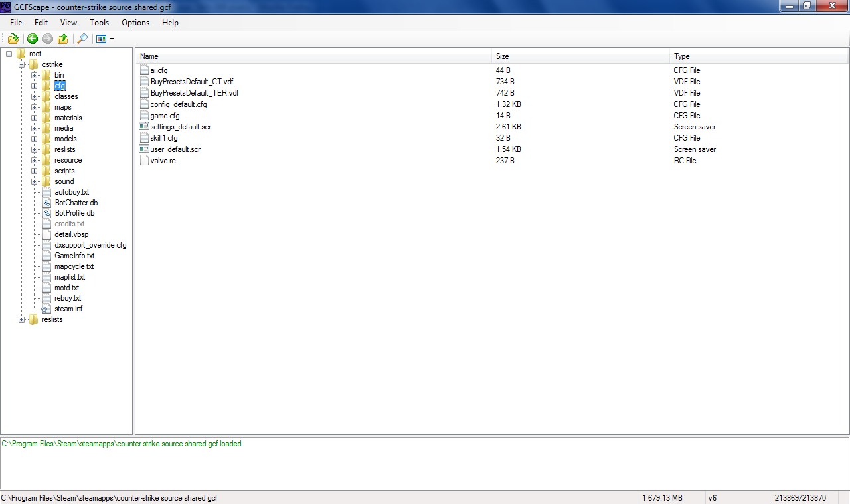Click the GCFScape title bar app icon
The width and height of the screenshot is (850, 504).
tap(7, 6)
